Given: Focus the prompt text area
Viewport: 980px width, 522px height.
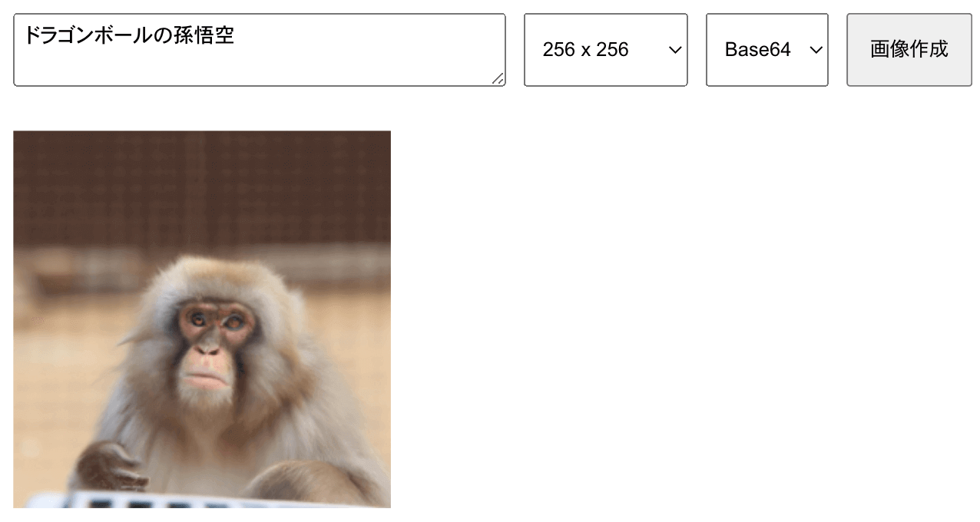Looking at the screenshot, I should pos(260,50).
